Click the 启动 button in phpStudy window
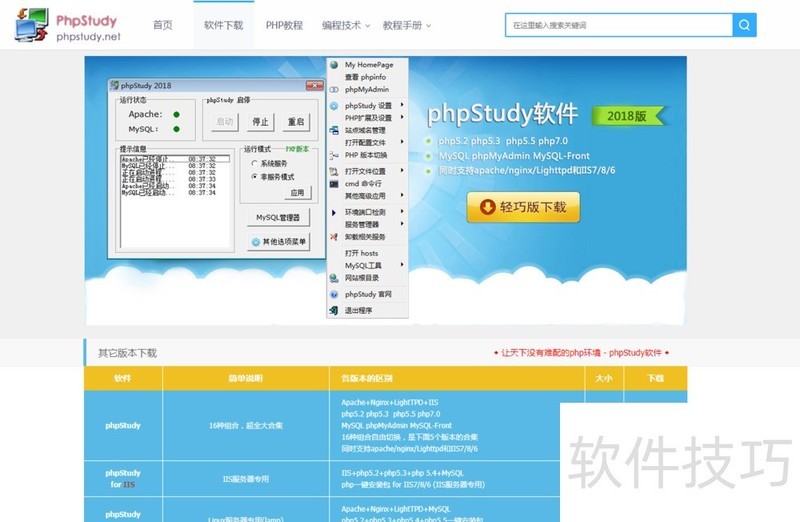 point(224,122)
